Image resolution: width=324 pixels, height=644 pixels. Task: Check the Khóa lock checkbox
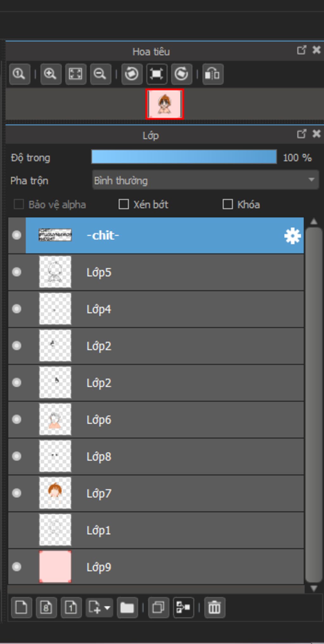pyautogui.click(x=227, y=204)
